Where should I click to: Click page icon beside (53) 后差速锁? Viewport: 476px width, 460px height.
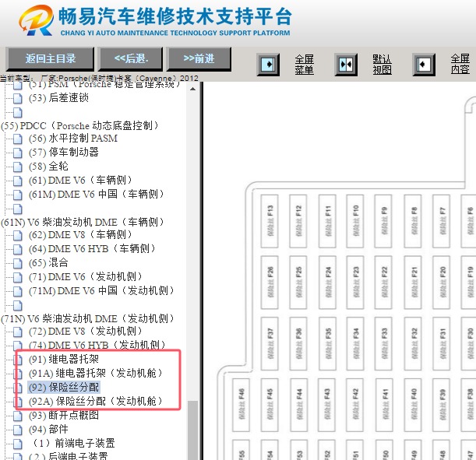pos(18,98)
